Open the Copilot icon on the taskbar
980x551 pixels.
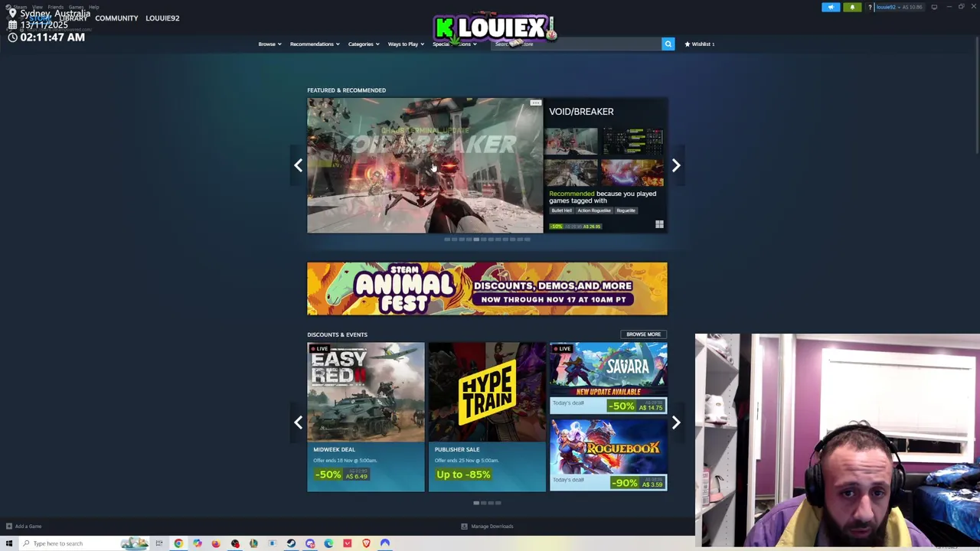pos(197,543)
